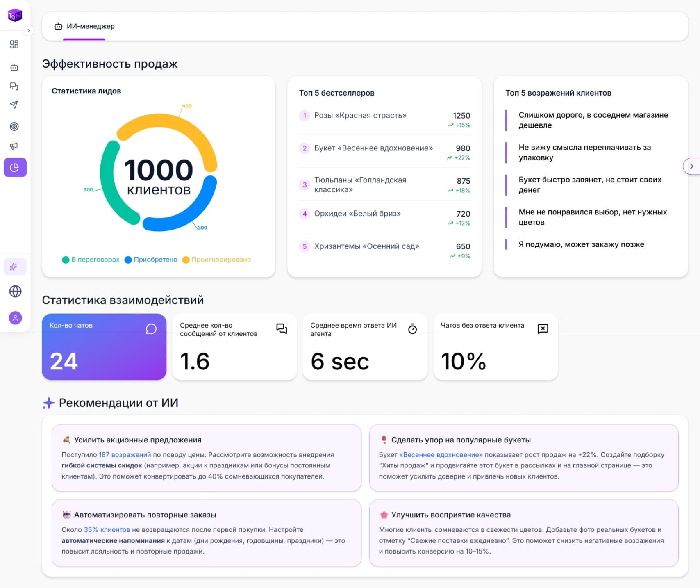
Task: Open the dashboard grid icon in sidebar
Action: [x=15, y=44]
